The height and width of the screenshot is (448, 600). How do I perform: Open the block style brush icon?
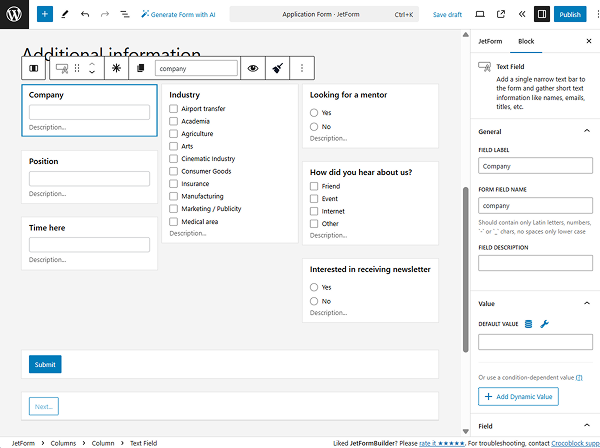(277, 68)
